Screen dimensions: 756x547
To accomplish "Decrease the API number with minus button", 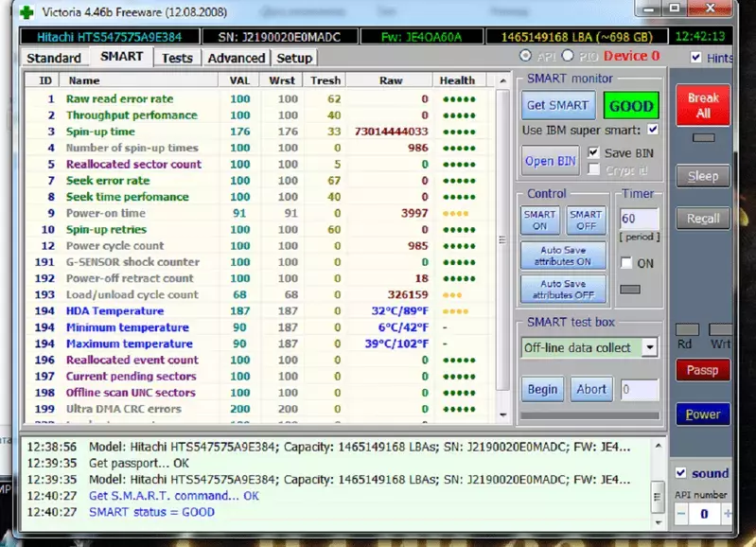I will coord(681,514).
